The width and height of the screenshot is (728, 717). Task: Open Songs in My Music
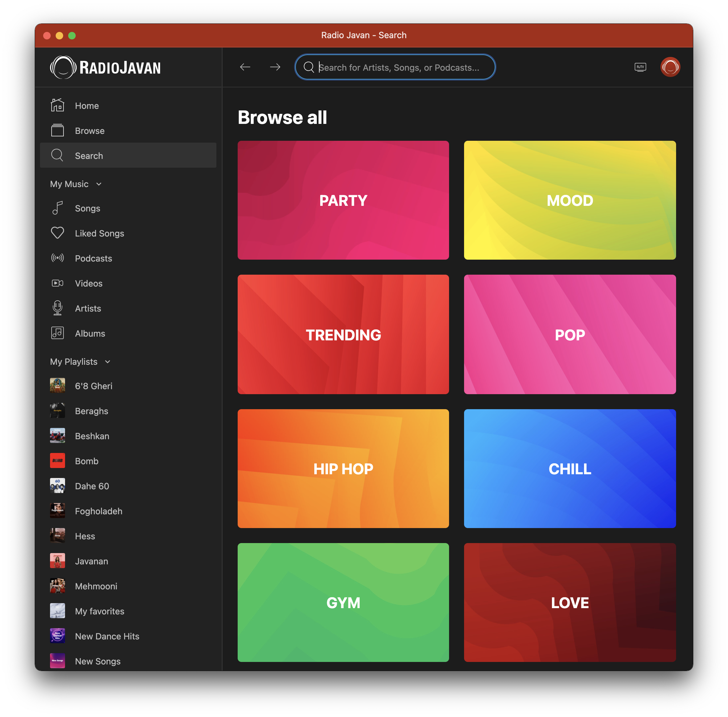pos(128,208)
